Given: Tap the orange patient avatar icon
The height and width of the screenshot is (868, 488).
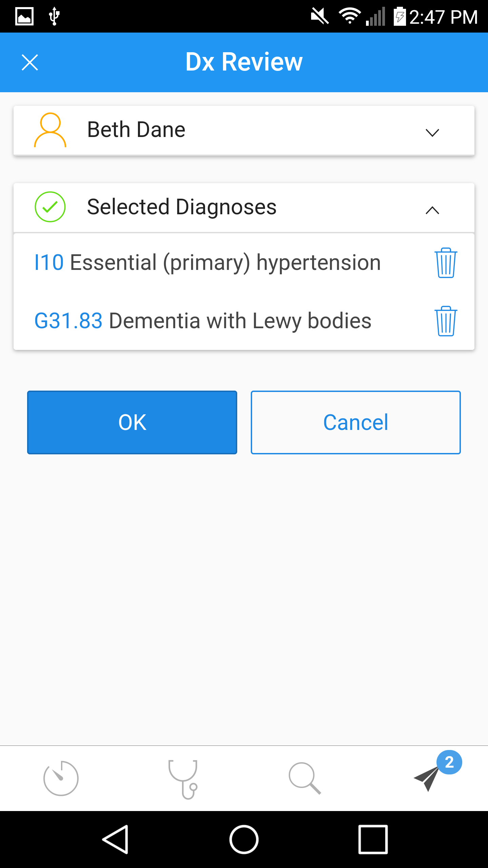Looking at the screenshot, I should (x=50, y=130).
